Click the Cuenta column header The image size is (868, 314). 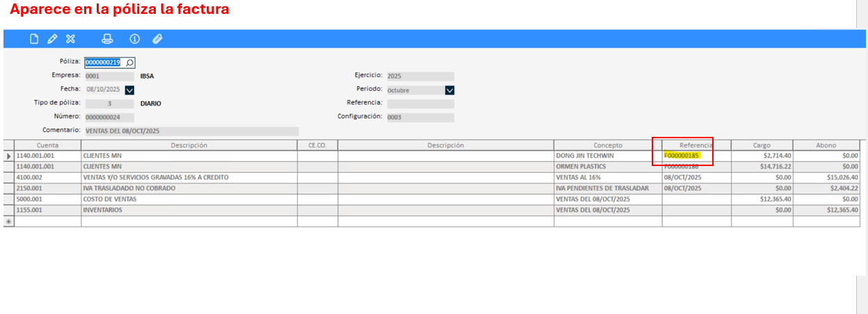tap(47, 145)
